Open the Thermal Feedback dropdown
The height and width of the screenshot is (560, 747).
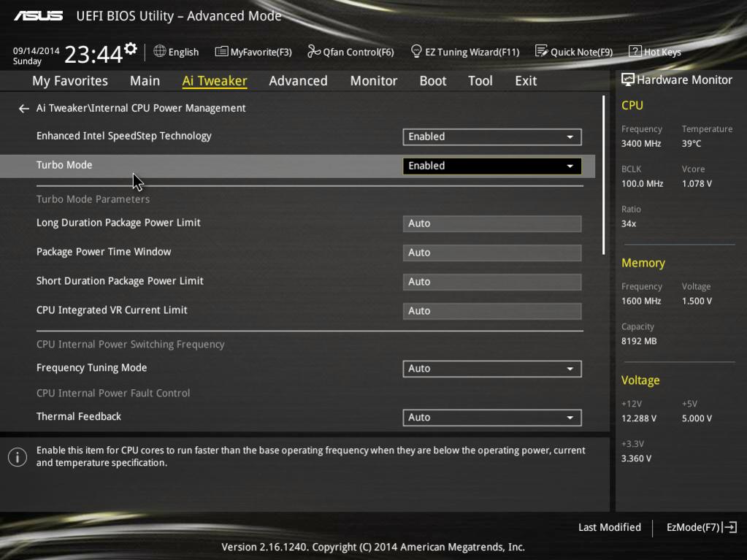click(492, 418)
